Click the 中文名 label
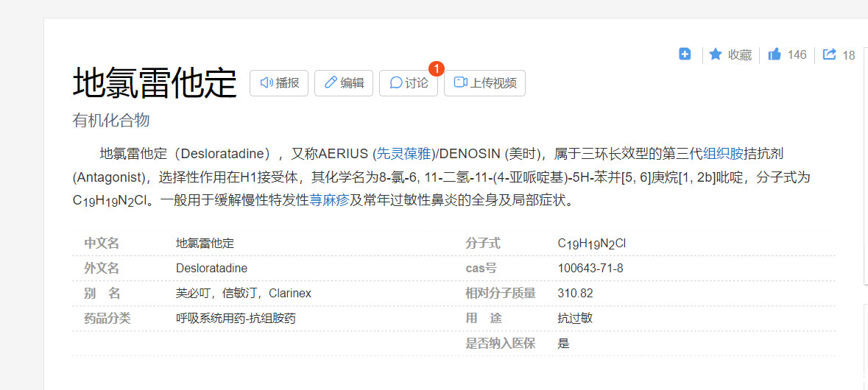Image resolution: width=868 pixels, height=390 pixels. tap(102, 244)
